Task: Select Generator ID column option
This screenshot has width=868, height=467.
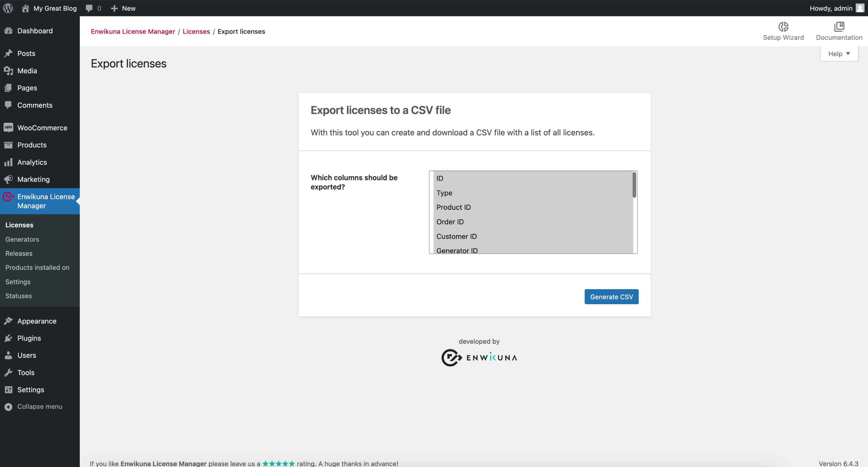Action: point(457,250)
